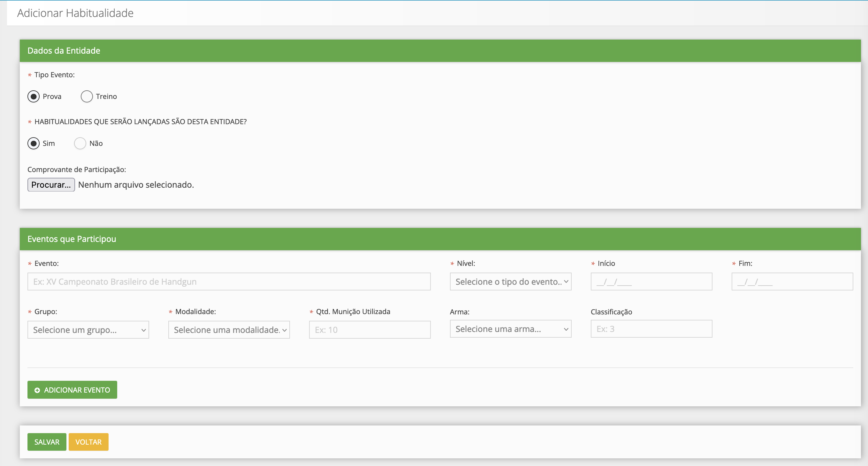Click the Eventos que Participou header
Screen dimensions: 868x466
pos(440,239)
